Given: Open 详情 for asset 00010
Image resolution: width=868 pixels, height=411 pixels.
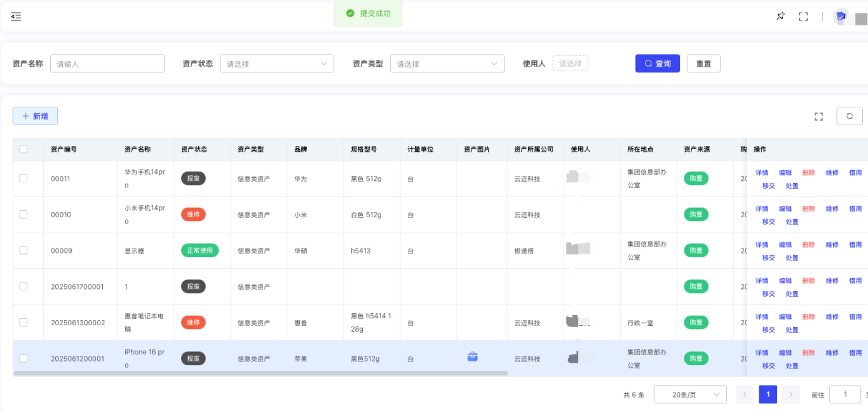Looking at the screenshot, I should point(762,209).
